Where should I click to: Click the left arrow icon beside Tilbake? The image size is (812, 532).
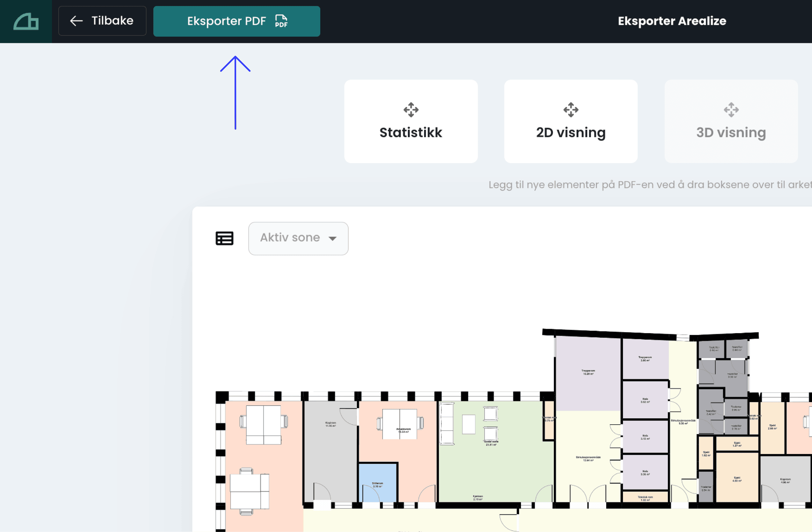tap(76, 21)
